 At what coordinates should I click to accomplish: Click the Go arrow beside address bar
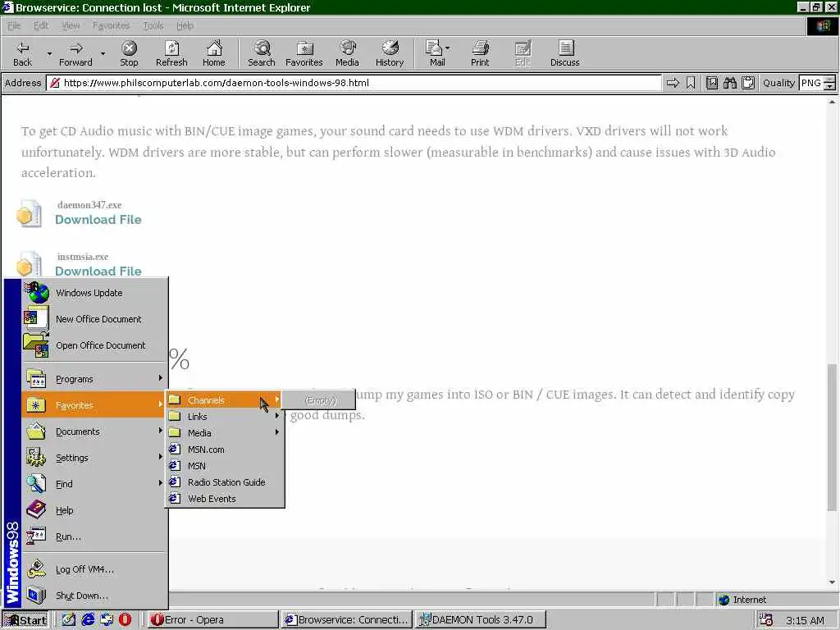pyautogui.click(x=673, y=83)
